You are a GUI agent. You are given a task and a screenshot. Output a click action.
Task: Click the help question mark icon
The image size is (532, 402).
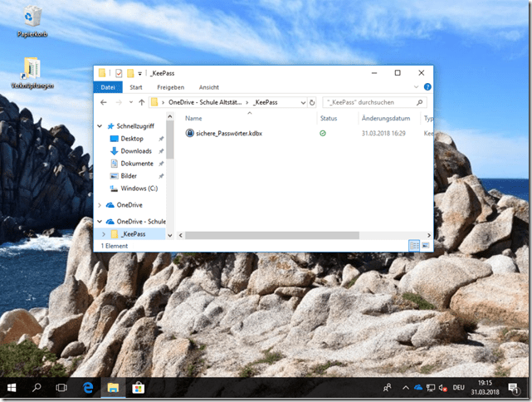coord(427,86)
